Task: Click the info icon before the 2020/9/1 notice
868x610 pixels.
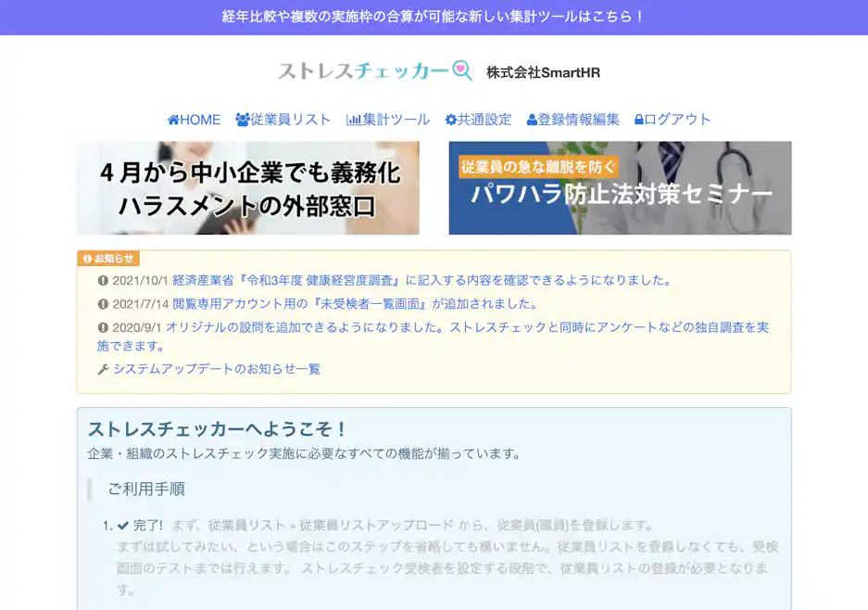Action: point(104,326)
